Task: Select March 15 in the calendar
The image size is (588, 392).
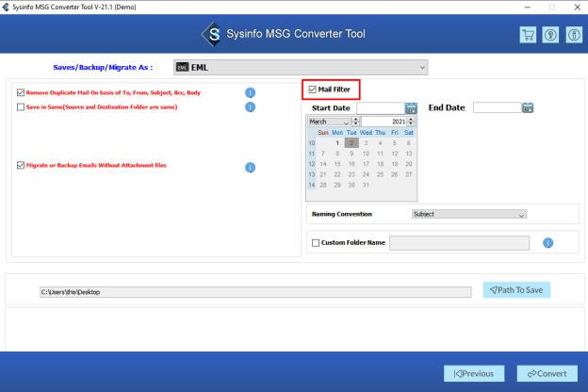Action: (x=337, y=164)
